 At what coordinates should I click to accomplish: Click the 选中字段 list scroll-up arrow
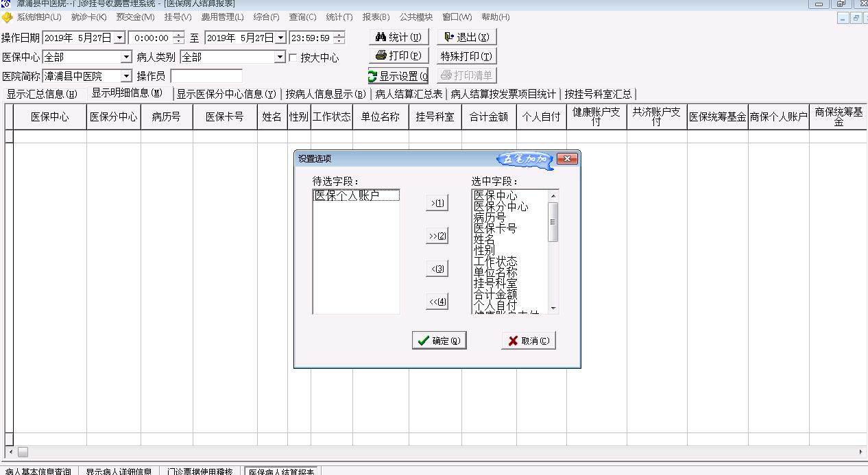click(553, 195)
